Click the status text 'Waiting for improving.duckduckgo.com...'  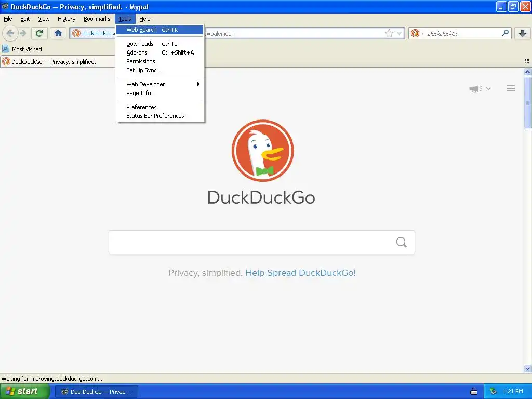tap(51, 379)
